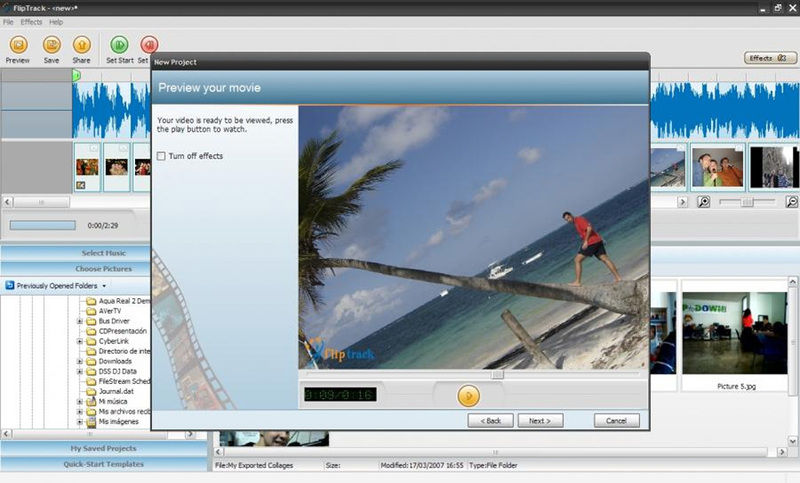This screenshot has width=800, height=483.
Task: Click the timeline scroll left arrow
Action: 7,202
